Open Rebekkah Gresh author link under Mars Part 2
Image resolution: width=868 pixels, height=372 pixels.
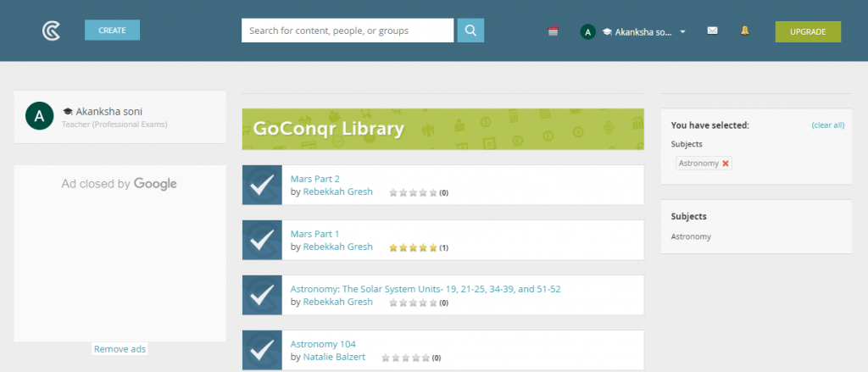click(338, 192)
